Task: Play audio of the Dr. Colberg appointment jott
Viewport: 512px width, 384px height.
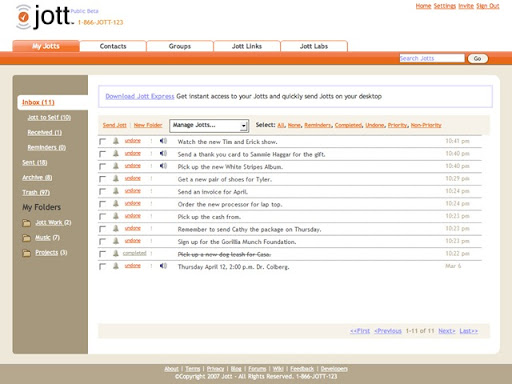Action: pyautogui.click(x=163, y=266)
